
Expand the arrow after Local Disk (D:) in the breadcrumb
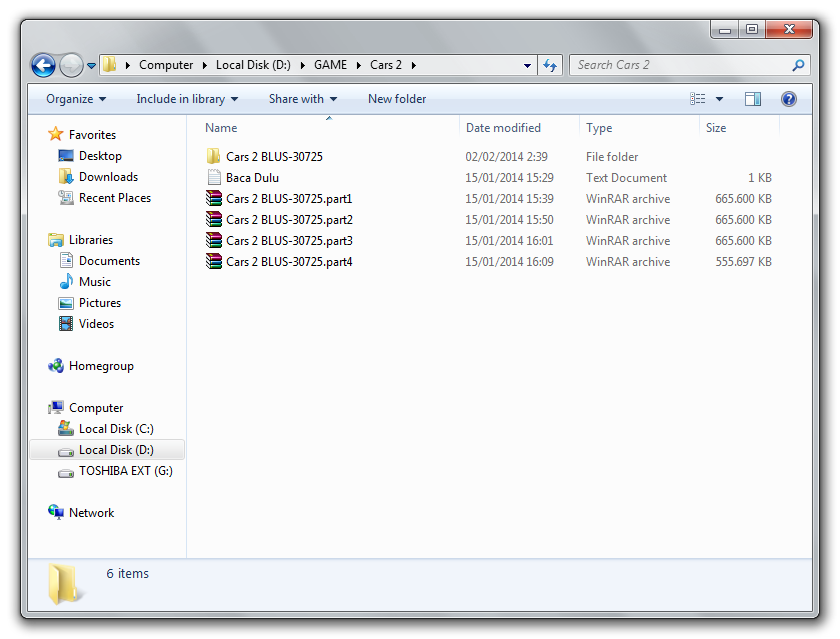[x=303, y=65]
